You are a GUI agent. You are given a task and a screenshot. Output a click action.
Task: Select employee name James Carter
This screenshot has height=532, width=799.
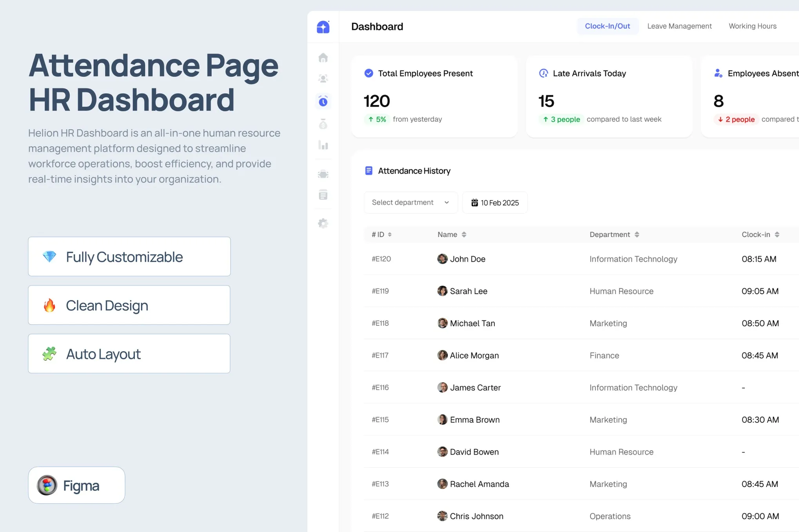475,387
